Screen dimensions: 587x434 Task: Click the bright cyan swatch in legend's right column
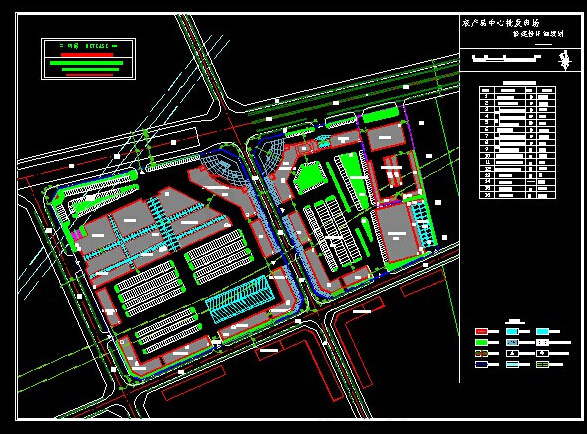[x=542, y=331]
